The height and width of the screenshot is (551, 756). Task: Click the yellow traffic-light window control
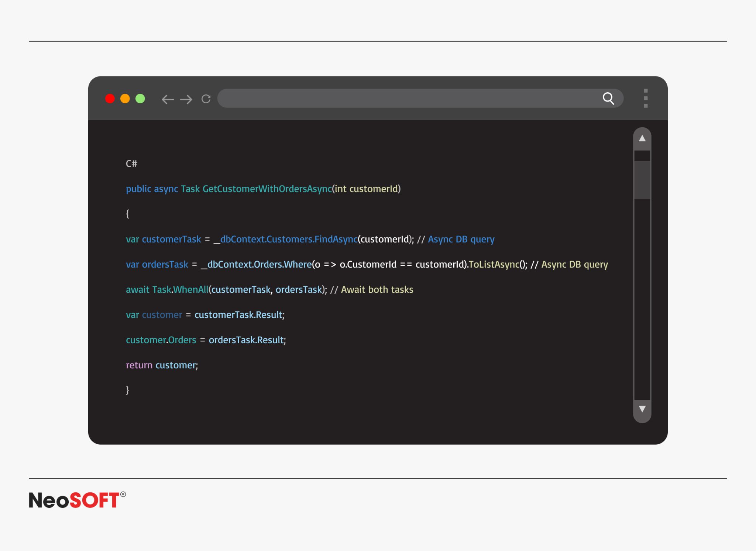pyautogui.click(x=125, y=99)
